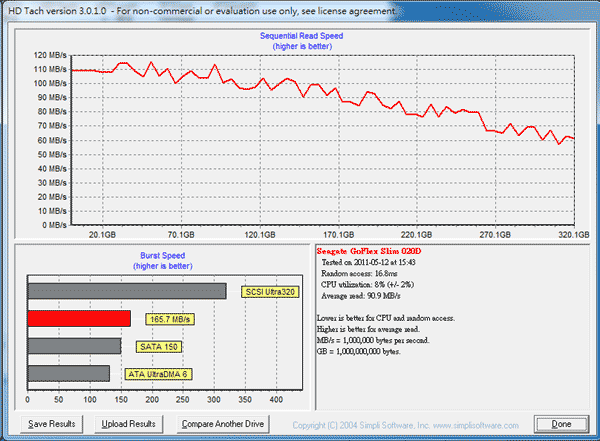This screenshot has height=441, width=600.
Task: Click the Done button
Action: point(561,424)
